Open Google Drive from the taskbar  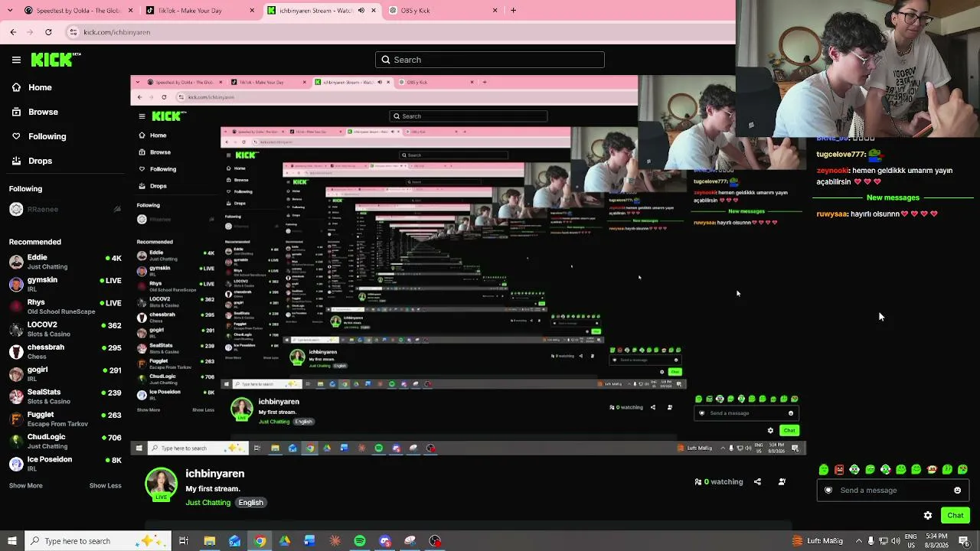point(284,541)
